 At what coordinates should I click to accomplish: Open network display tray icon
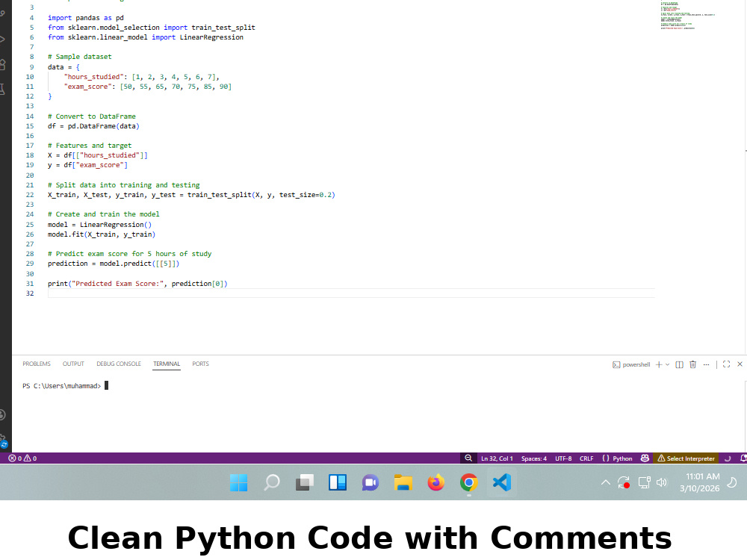point(644,482)
